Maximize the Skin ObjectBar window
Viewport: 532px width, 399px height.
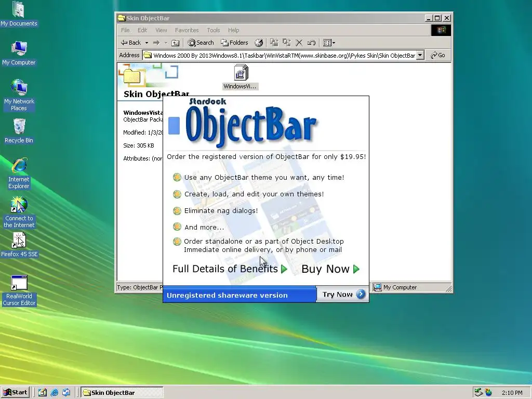(x=437, y=18)
